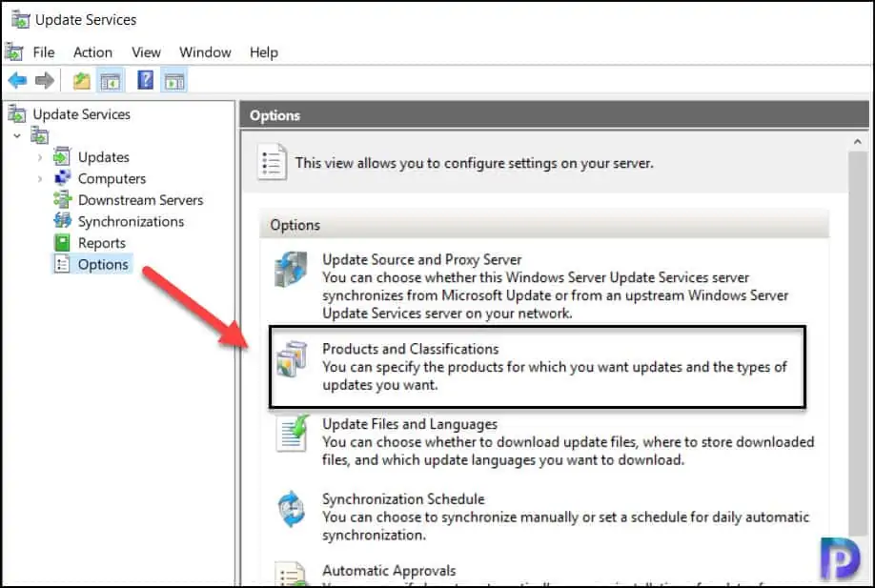Viewport: 875px width, 588px height.
Task: Click the Computers node icon
Action: click(x=62, y=178)
